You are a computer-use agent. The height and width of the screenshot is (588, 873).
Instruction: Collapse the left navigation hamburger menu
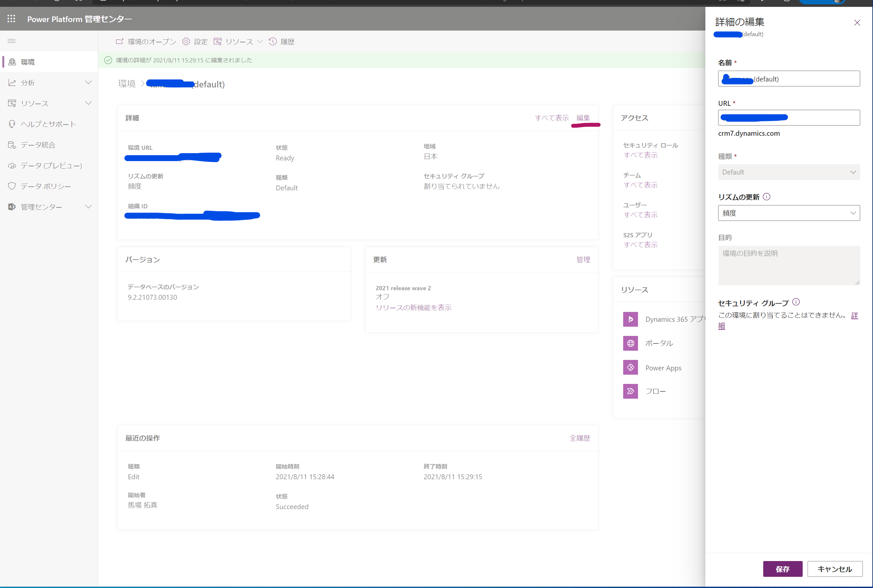pos(12,41)
